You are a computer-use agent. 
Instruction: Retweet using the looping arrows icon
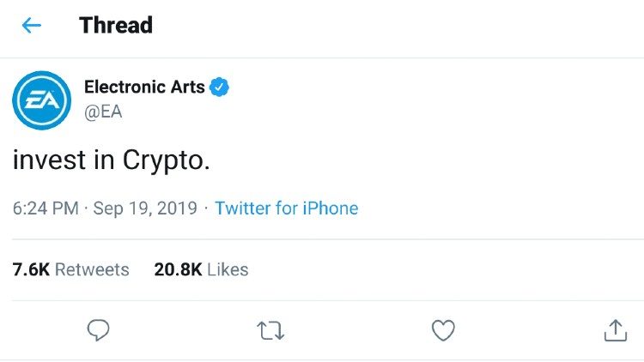coord(270,330)
